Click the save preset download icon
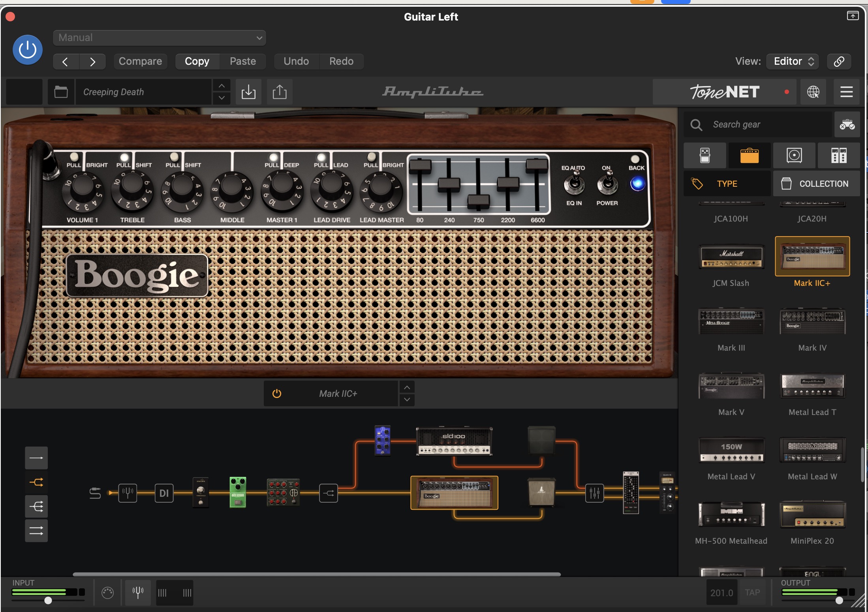Viewport: 868px width, 612px height. click(248, 92)
